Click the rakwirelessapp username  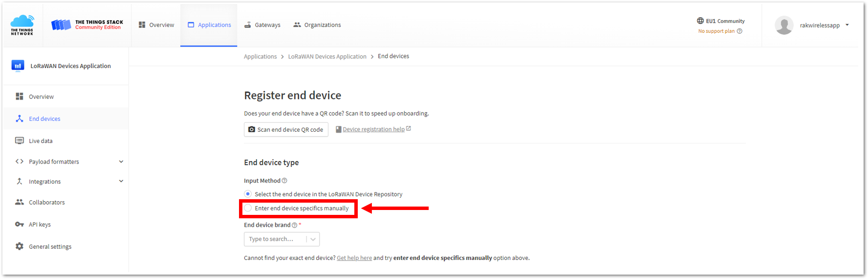point(820,25)
